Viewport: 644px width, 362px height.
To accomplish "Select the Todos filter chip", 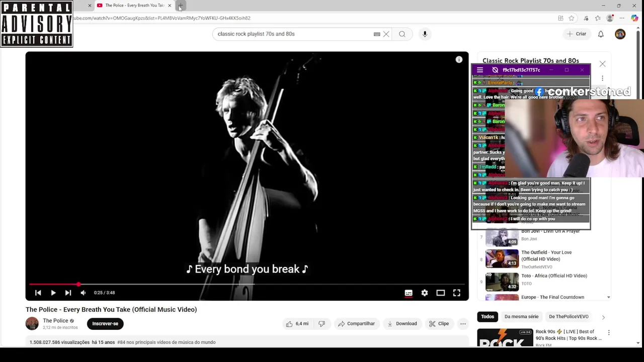I will (488, 317).
